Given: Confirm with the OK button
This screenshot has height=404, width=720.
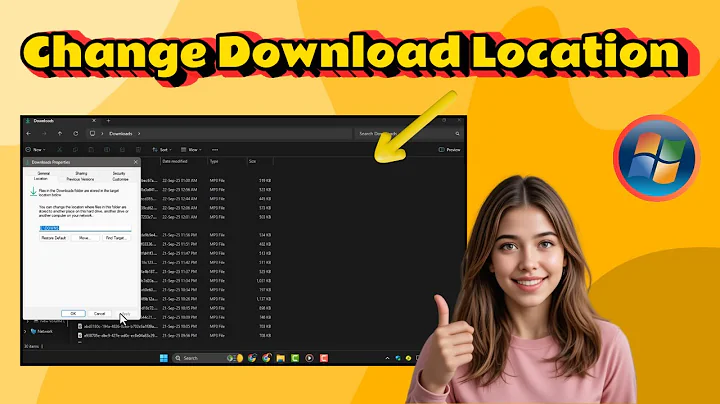Looking at the screenshot, I should tap(73, 314).
